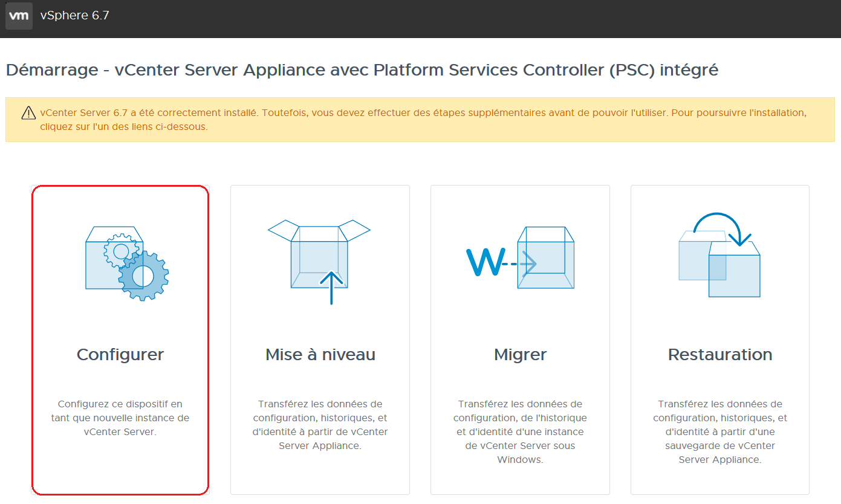The width and height of the screenshot is (841, 504).
Task: Click the description starting "Configurez ce dispositif"
Action: coord(120,418)
